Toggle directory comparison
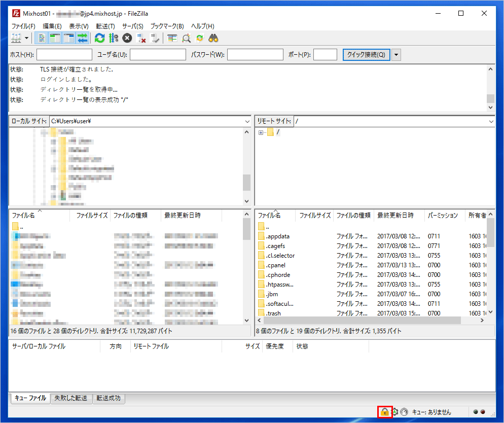The height and width of the screenshot is (423, 504). tap(186, 38)
